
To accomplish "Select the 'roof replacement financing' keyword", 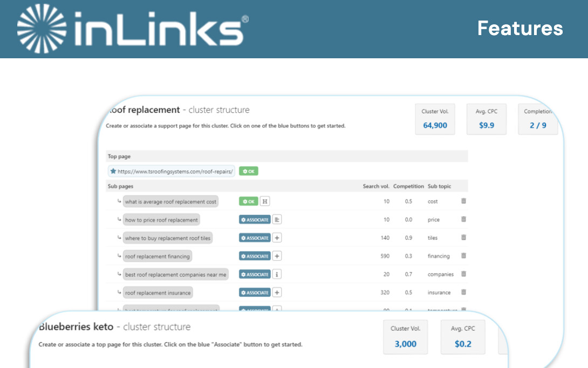I will pos(158,256).
